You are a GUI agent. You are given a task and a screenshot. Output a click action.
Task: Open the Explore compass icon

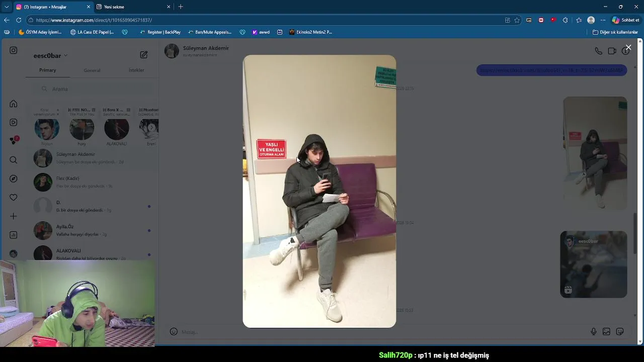click(14, 178)
